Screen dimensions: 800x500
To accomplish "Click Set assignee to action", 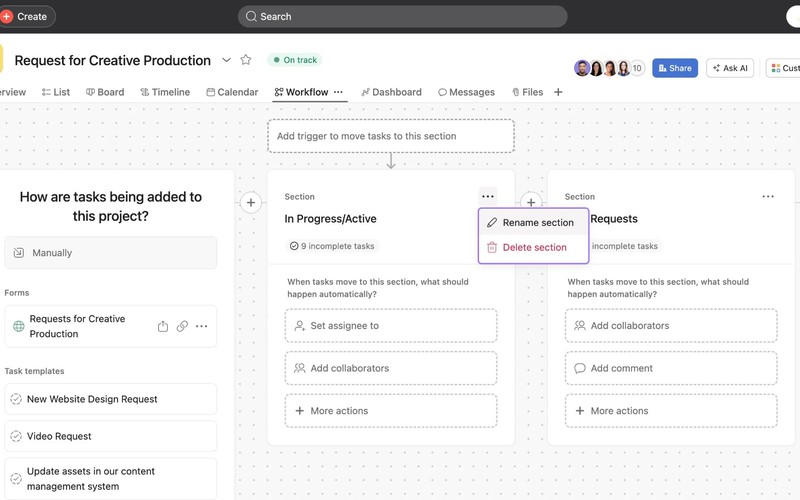I will tap(391, 326).
